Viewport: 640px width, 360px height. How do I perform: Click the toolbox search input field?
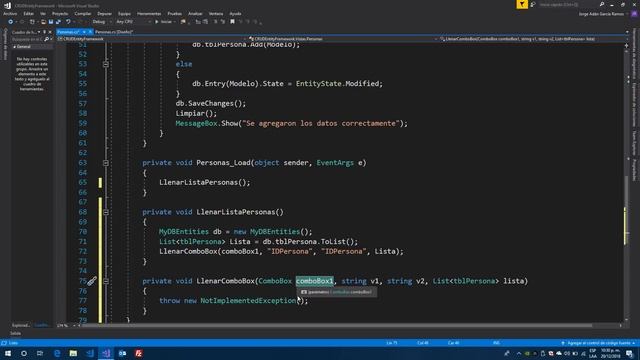pyautogui.click(x=27, y=39)
